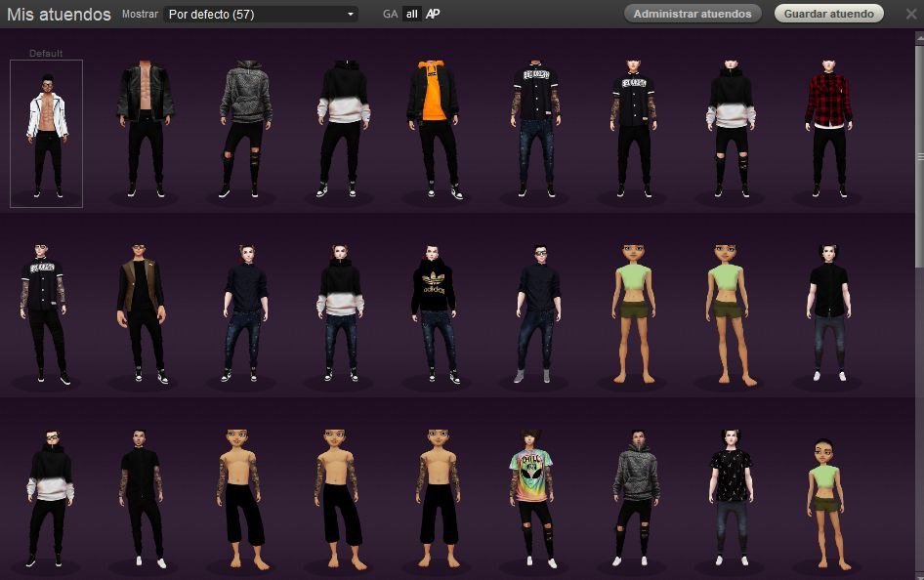Select the red plaid shirt outfit

click(828, 127)
